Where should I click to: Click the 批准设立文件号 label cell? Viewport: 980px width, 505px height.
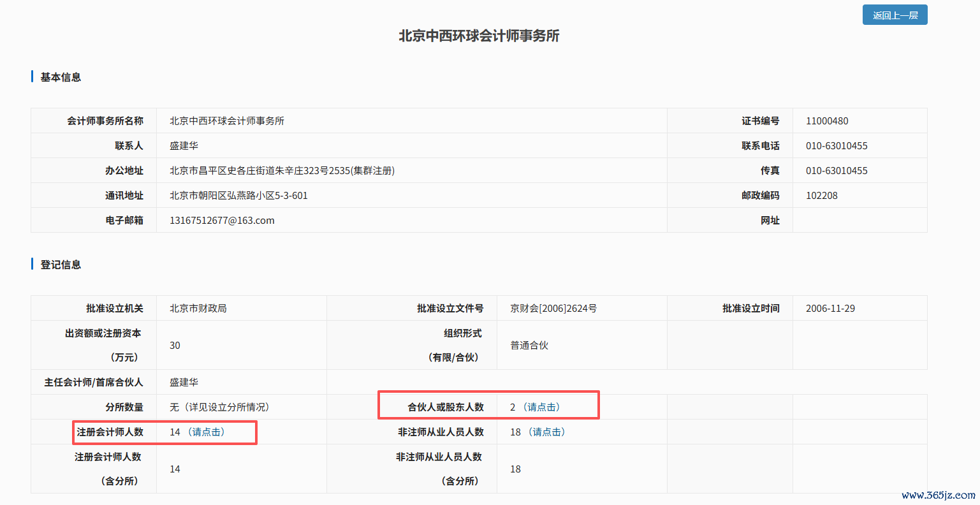click(x=412, y=308)
